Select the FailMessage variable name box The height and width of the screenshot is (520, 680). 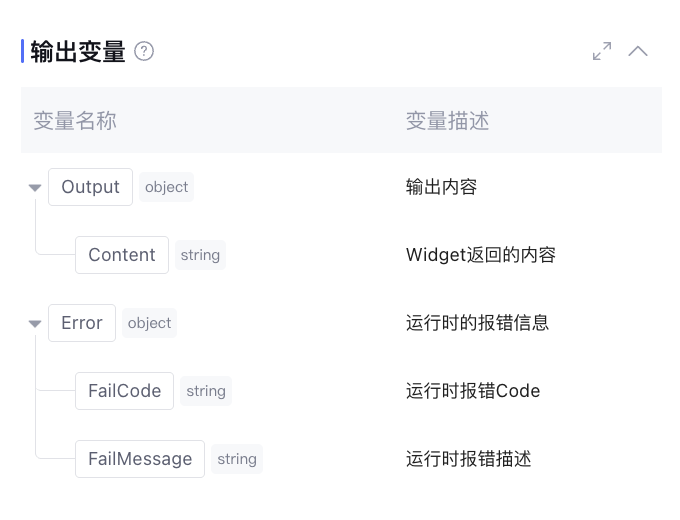[x=140, y=459]
